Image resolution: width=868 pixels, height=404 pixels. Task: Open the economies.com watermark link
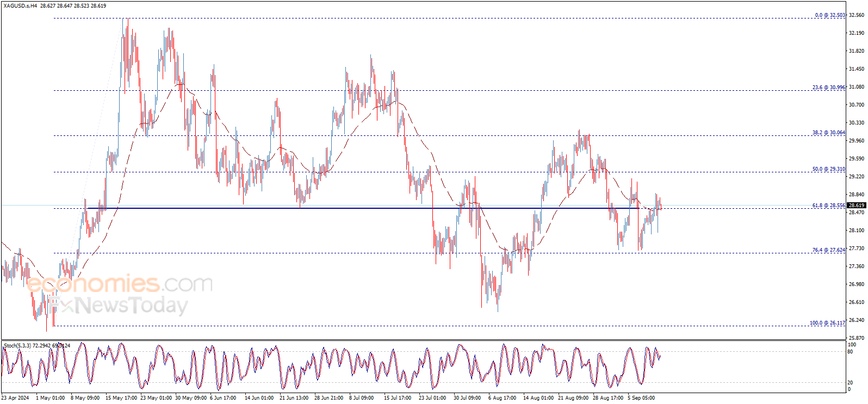click(x=120, y=284)
